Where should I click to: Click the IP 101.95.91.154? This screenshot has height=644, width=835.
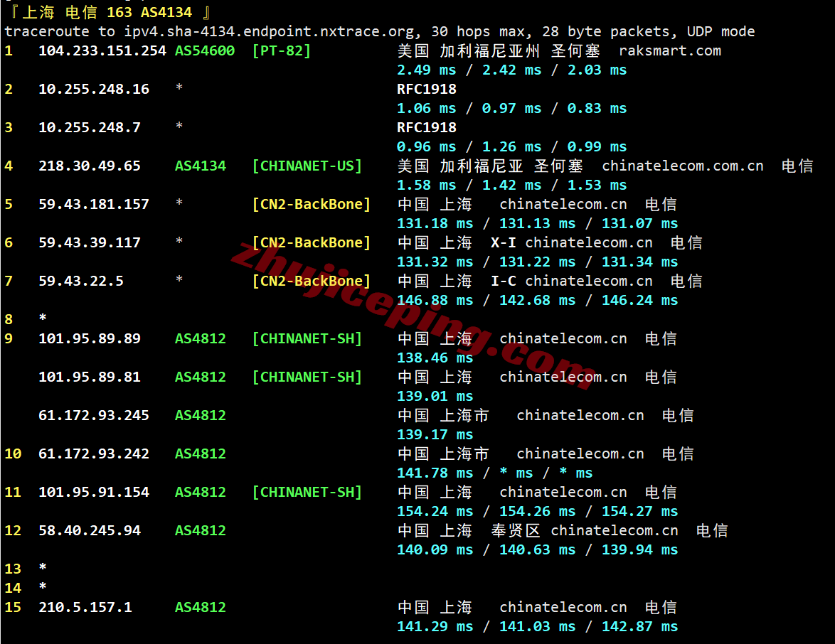[93, 492]
